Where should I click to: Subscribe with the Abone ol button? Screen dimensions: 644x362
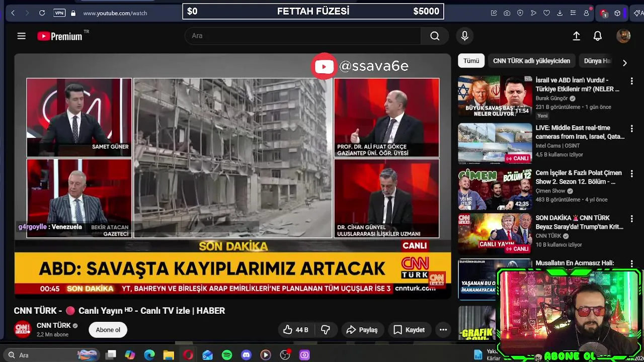tap(108, 330)
